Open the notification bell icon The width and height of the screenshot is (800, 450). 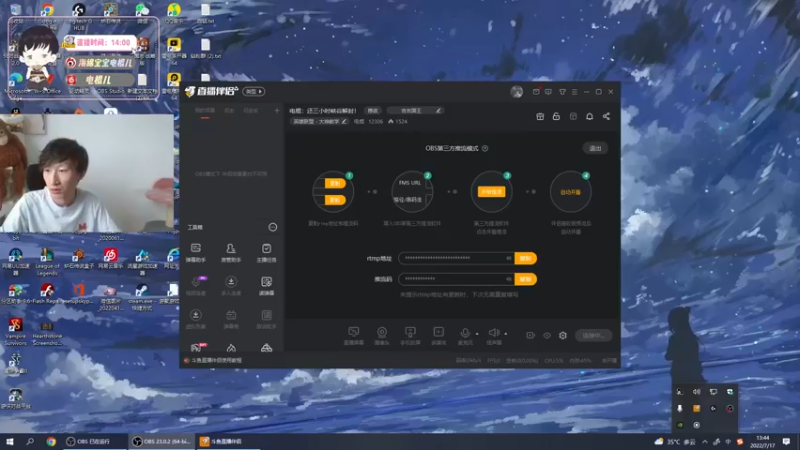point(589,116)
